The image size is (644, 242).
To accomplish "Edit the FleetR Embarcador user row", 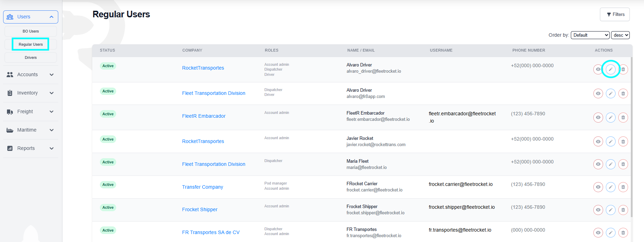I will point(610,117).
